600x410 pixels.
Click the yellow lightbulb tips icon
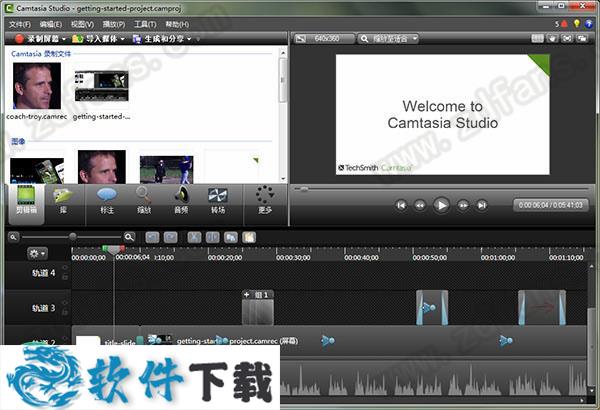pyautogui.click(x=577, y=24)
